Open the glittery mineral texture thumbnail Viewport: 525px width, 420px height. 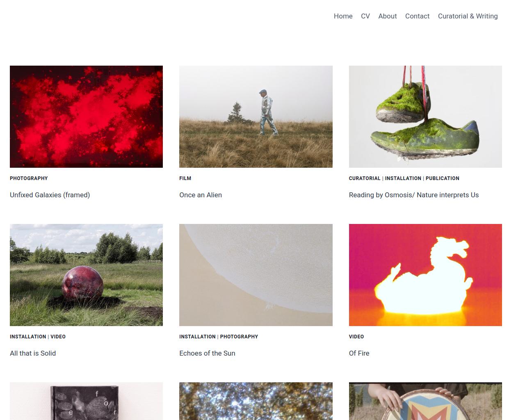256,401
